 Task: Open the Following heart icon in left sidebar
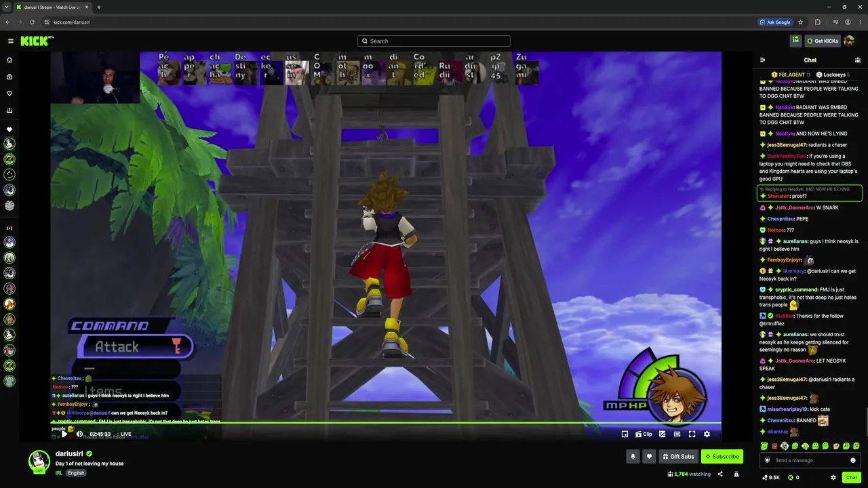[x=9, y=94]
